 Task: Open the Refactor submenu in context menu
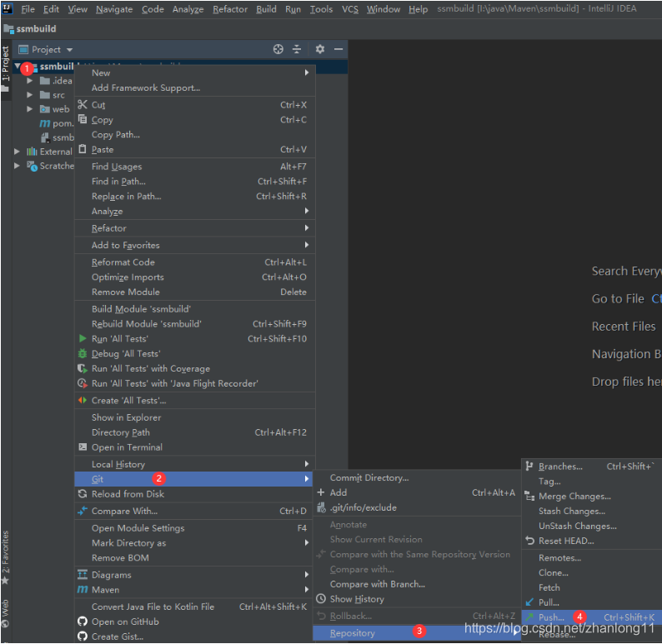195,228
